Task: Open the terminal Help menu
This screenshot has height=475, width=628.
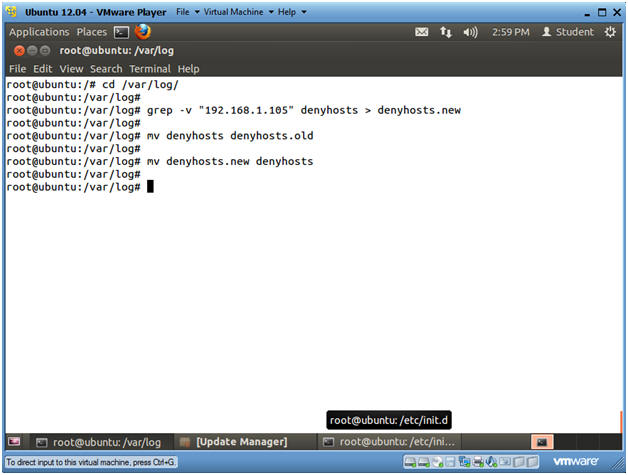Action: click(x=189, y=69)
